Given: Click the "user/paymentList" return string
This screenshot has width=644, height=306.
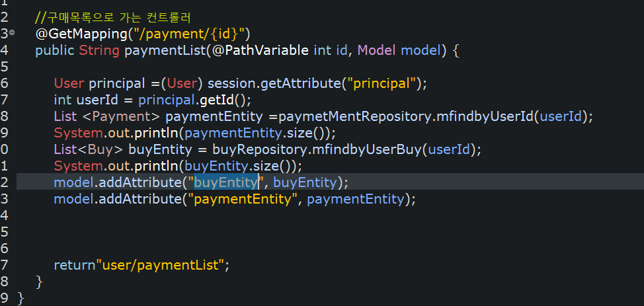Looking at the screenshot, I should tap(160, 265).
